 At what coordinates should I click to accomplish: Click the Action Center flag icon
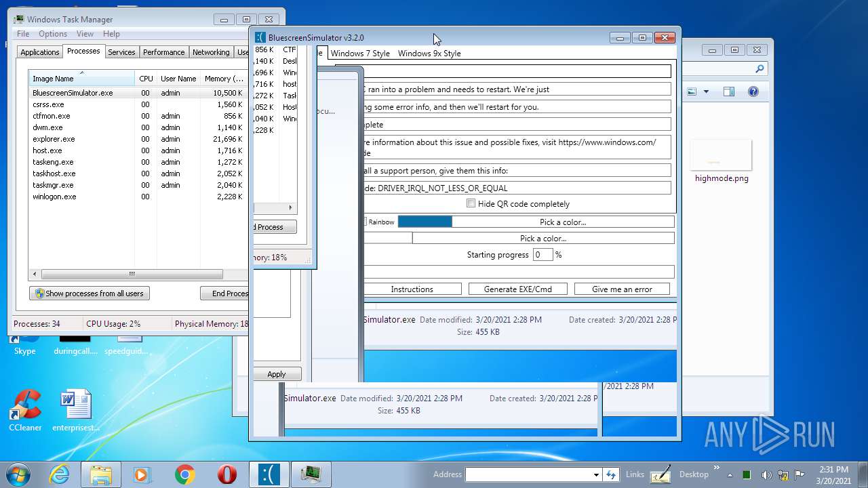[x=798, y=475]
